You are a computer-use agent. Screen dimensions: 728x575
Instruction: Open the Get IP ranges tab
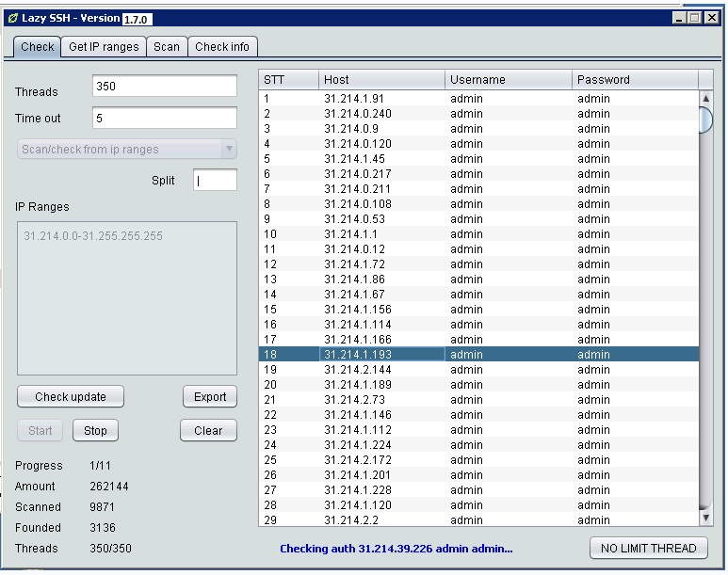(x=104, y=47)
